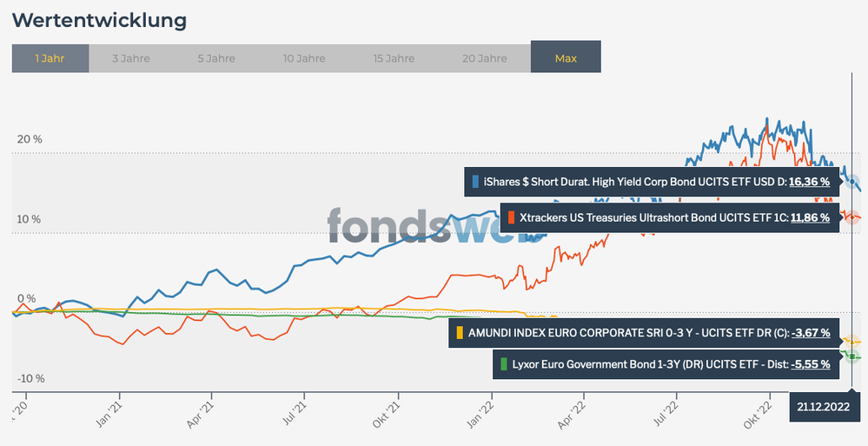Choose the 10 Jahre period tab
This screenshot has height=446, width=868.
[304, 58]
